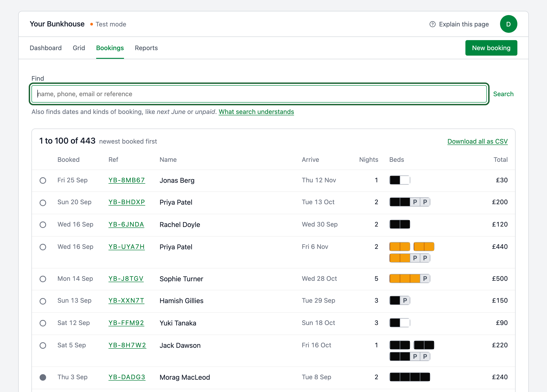Click the £440 total

(500, 247)
